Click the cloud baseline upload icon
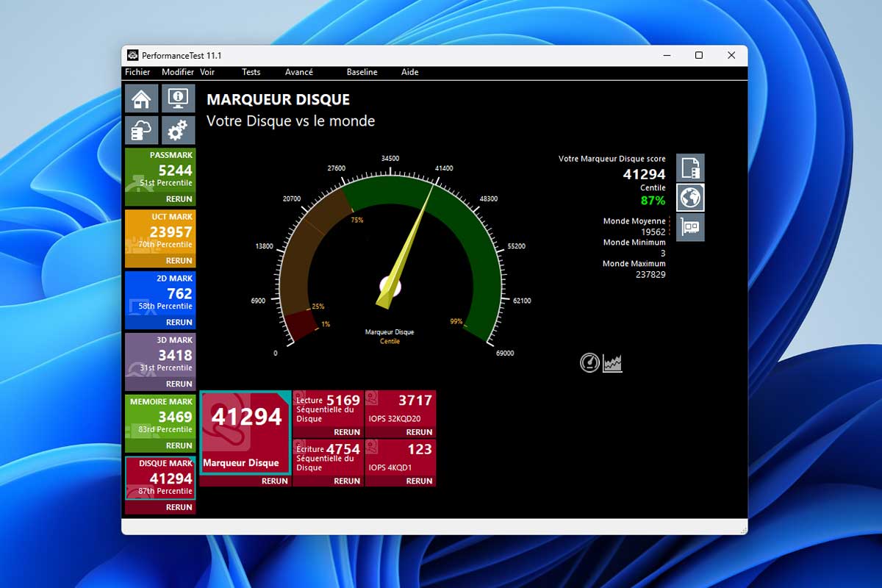This screenshot has width=882, height=588. (141, 131)
